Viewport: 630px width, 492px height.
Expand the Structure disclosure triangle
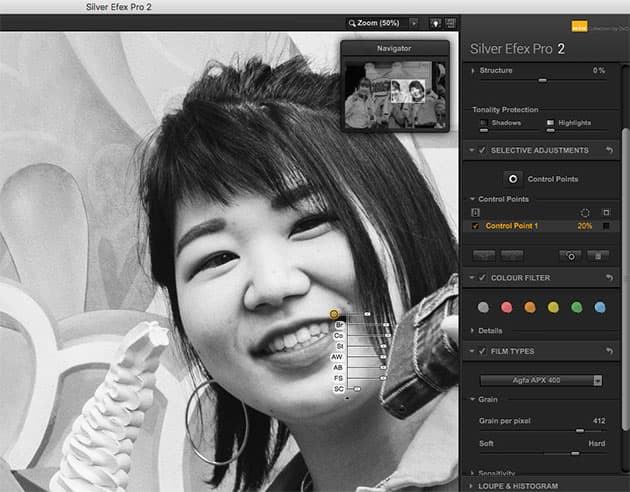tap(473, 70)
